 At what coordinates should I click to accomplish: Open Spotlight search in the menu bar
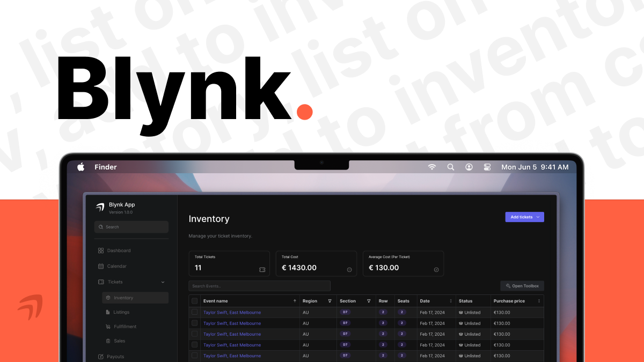click(451, 167)
